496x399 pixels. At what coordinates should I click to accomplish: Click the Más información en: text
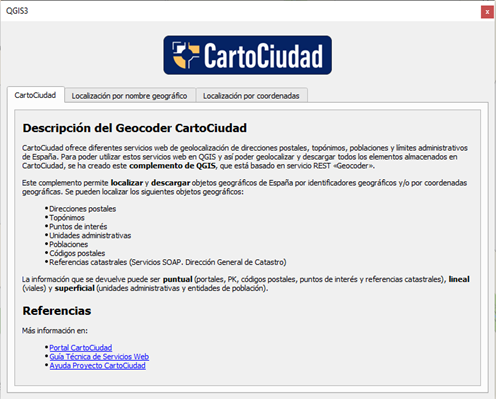pyautogui.click(x=55, y=331)
